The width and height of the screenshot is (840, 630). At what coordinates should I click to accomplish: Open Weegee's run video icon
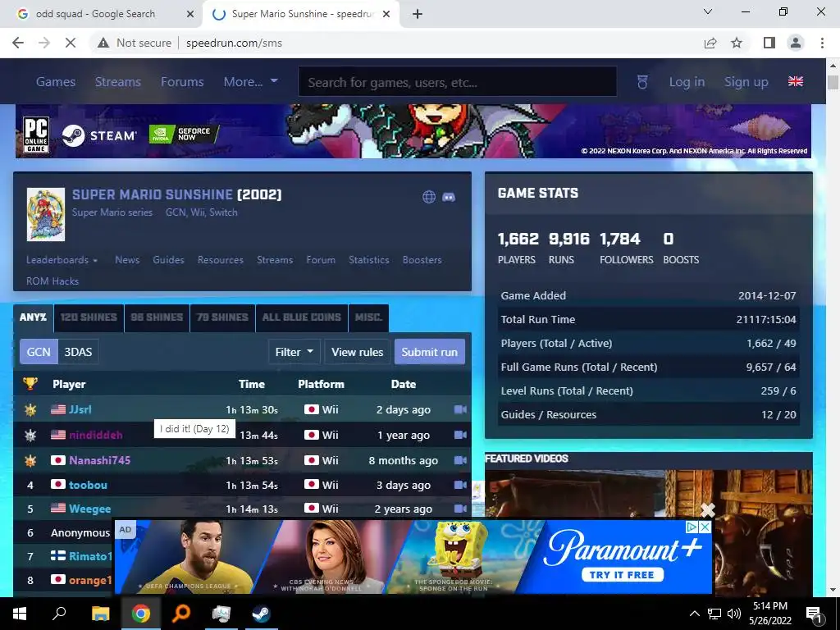click(x=460, y=509)
